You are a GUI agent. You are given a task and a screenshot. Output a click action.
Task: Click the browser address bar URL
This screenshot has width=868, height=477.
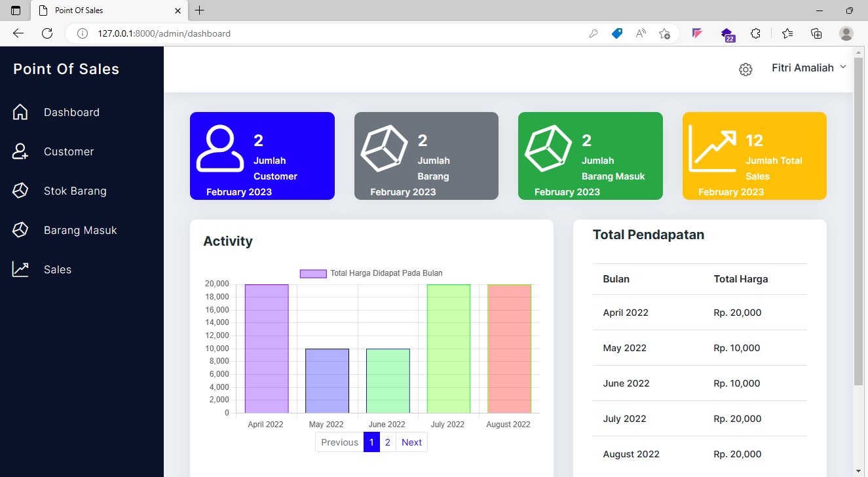[164, 33]
